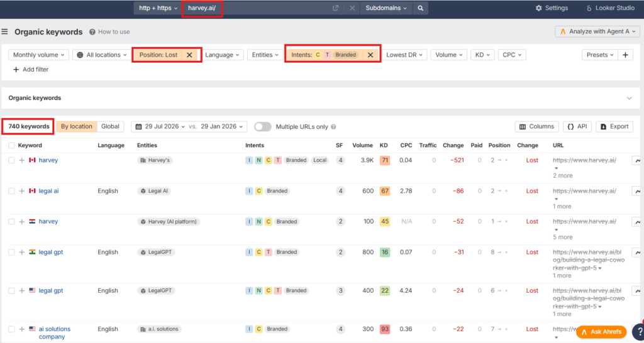
Task: Click the KD 71 badge
Action: pyautogui.click(x=384, y=160)
